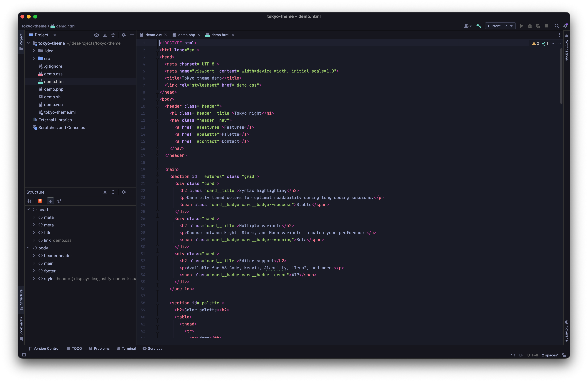The height and width of the screenshot is (382, 588).
Task: Switch to the demo.php editor tab
Action: point(186,35)
